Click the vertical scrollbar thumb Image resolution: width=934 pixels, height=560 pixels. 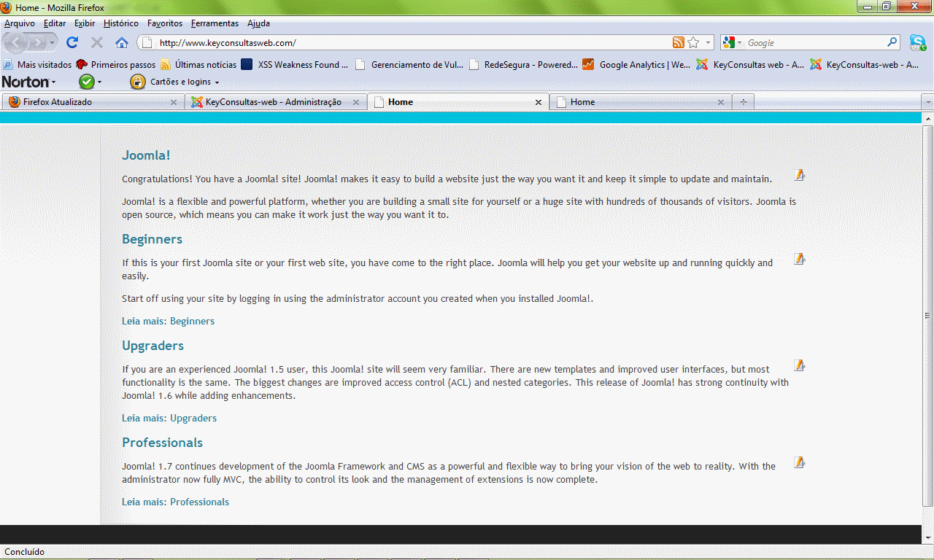tap(927, 316)
